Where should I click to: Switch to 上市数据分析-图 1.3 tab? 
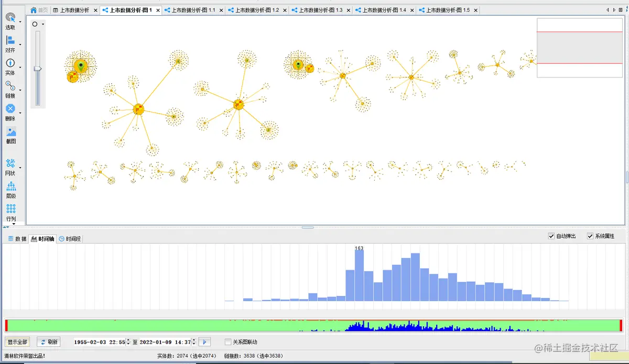pyautogui.click(x=321, y=10)
